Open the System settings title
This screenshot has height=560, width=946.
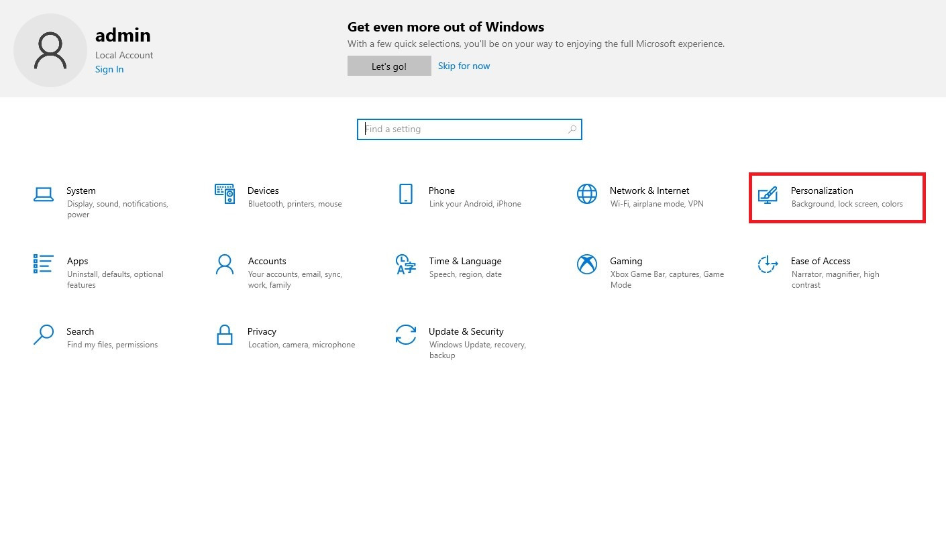81,190
